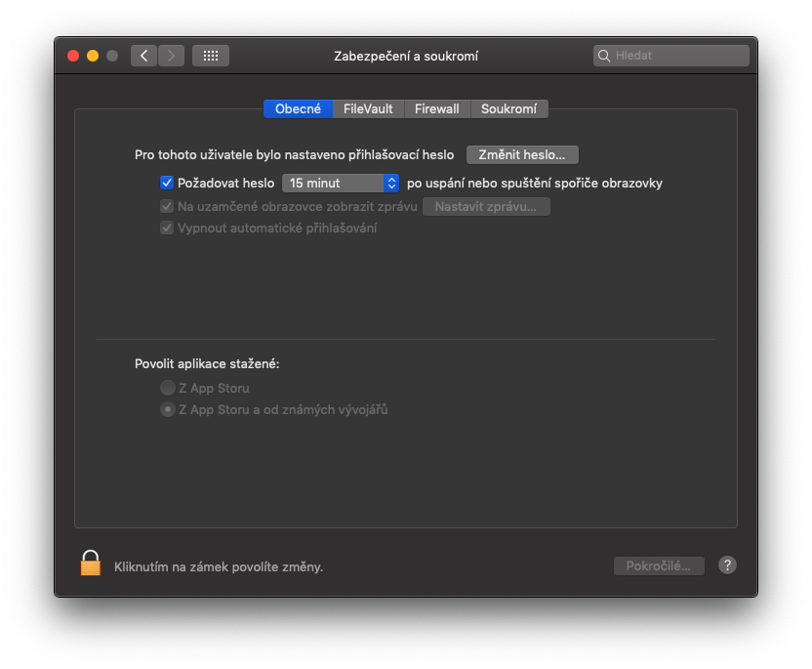Switch to the FileVault tab
Image resolution: width=812 pixels, height=669 pixels.
(x=368, y=109)
